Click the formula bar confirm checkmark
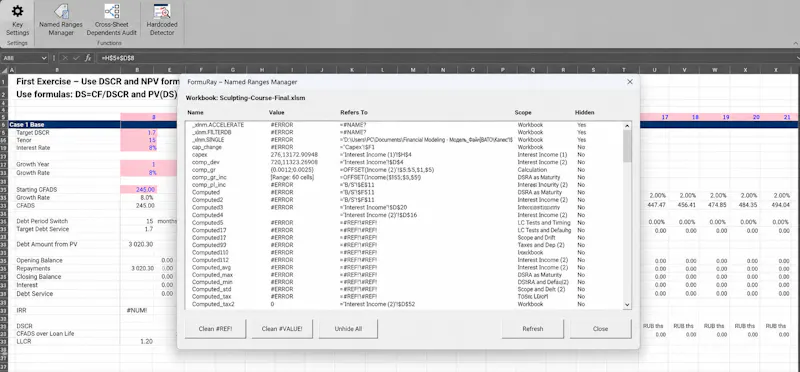 (x=76, y=58)
